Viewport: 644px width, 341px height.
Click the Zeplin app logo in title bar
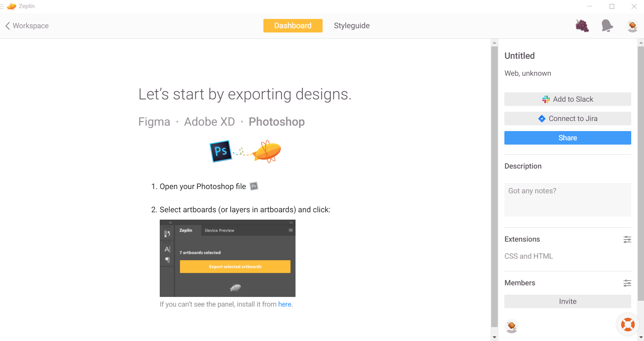pos(12,6)
